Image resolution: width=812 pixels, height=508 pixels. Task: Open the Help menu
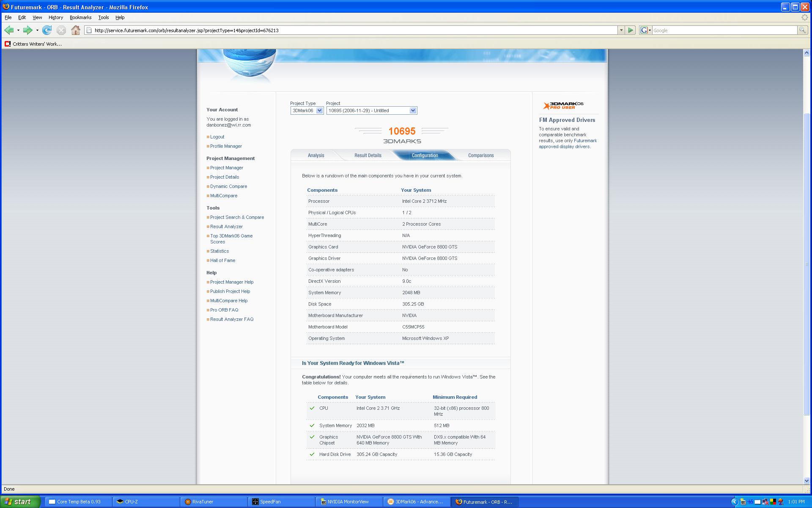[120, 17]
